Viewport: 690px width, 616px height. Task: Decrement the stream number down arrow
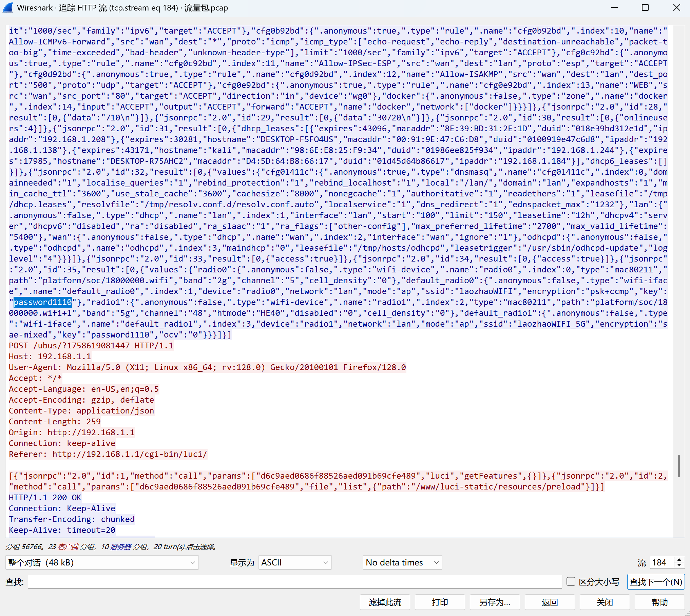coord(679,565)
